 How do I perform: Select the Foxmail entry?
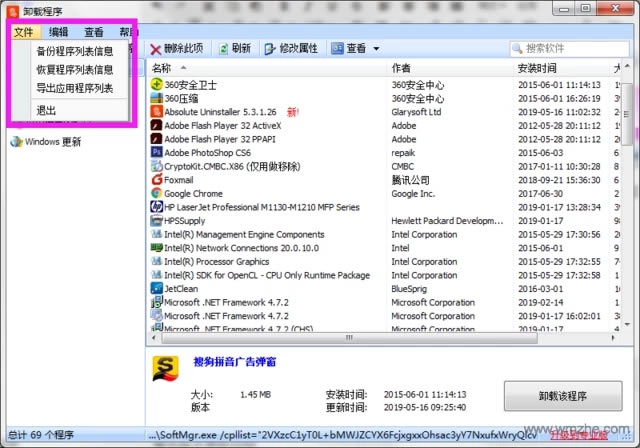179,180
